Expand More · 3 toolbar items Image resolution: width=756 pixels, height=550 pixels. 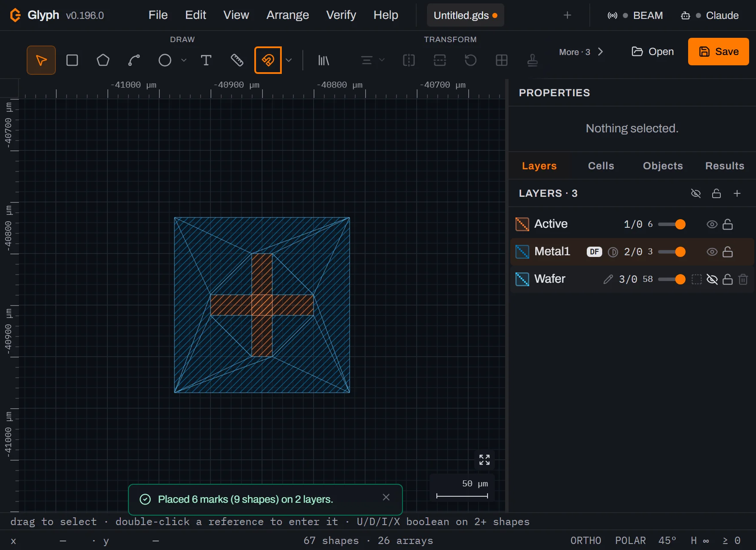point(581,52)
